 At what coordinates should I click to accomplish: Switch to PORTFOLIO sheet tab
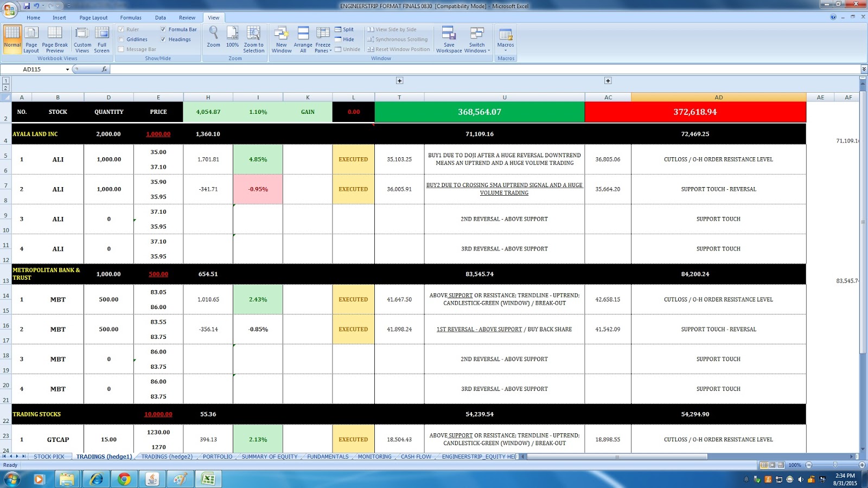[217, 457]
